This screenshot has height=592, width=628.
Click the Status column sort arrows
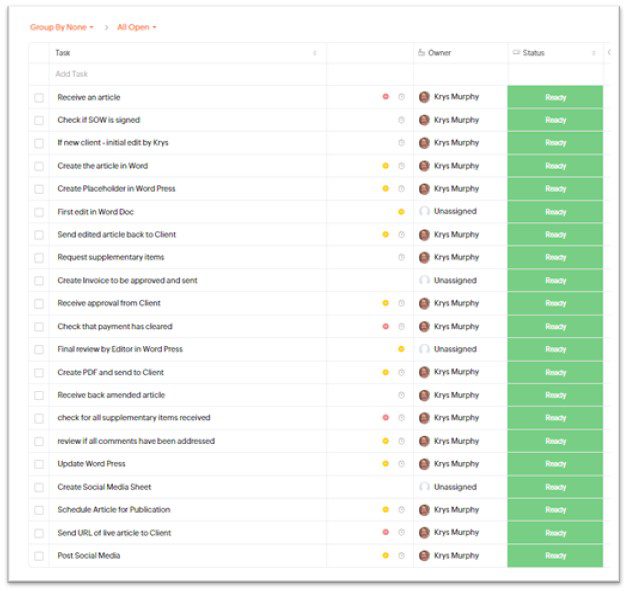pyautogui.click(x=594, y=53)
